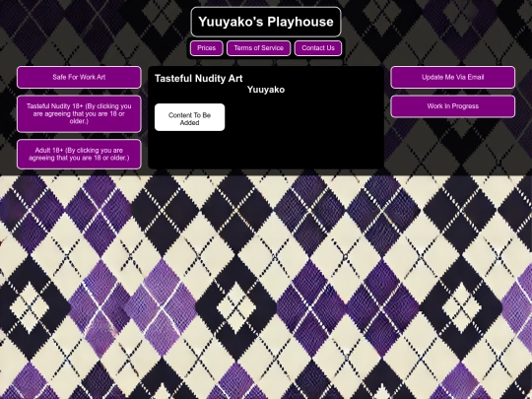The height and width of the screenshot is (399, 532).
Task: Select Adult 18+ gallery button
Action: coord(79,154)
